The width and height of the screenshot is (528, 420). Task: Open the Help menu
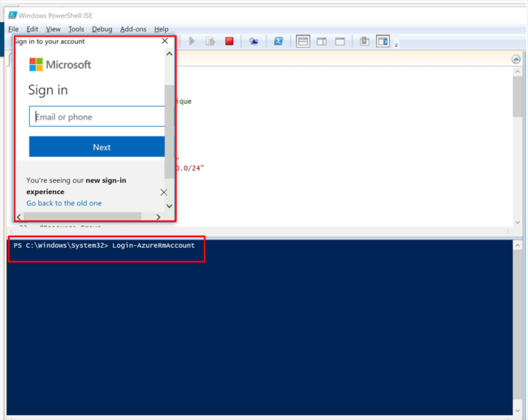(x=162, y=29)
